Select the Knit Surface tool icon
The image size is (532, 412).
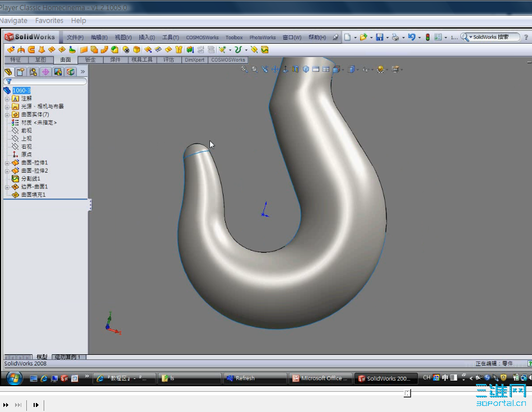click(x=179, y=49)
